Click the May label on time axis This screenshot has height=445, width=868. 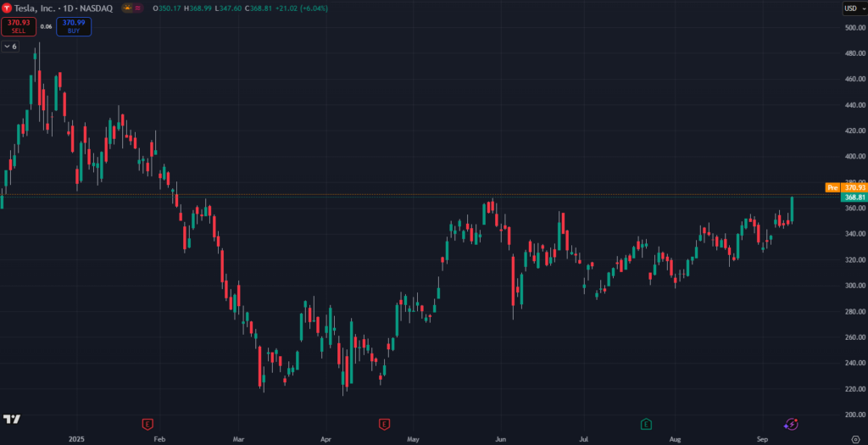(413, 439)
